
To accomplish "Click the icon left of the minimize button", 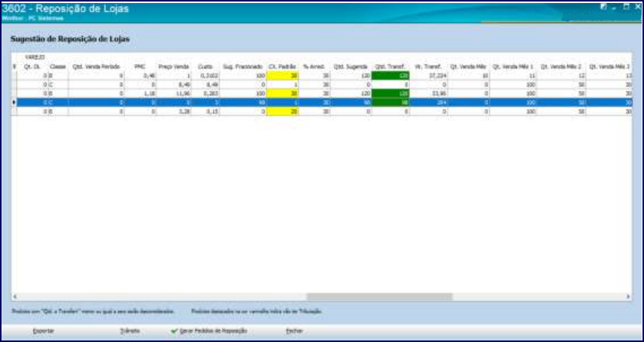I will 603,7.
